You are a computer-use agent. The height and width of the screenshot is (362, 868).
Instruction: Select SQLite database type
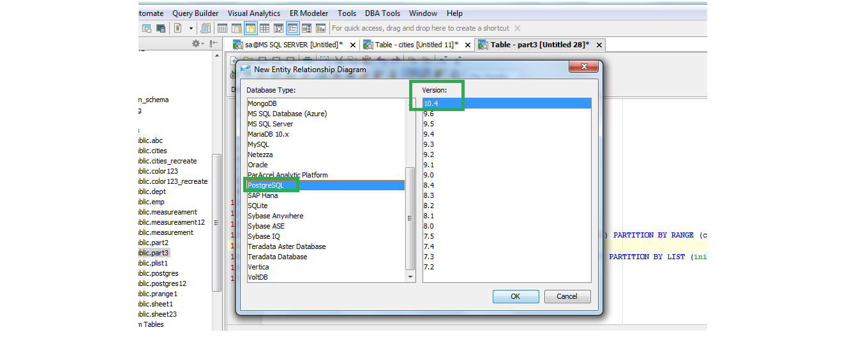326,206
